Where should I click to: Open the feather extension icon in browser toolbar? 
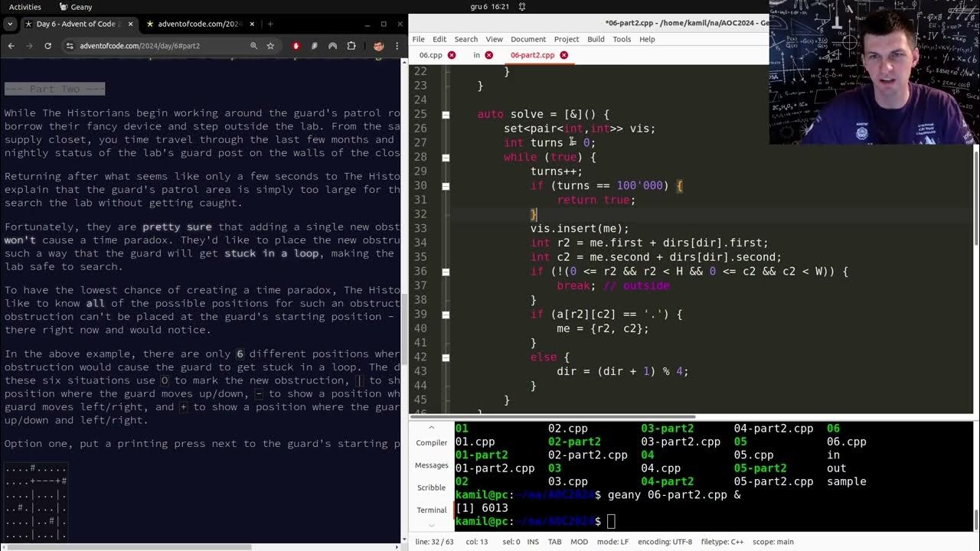coord(315,46)
